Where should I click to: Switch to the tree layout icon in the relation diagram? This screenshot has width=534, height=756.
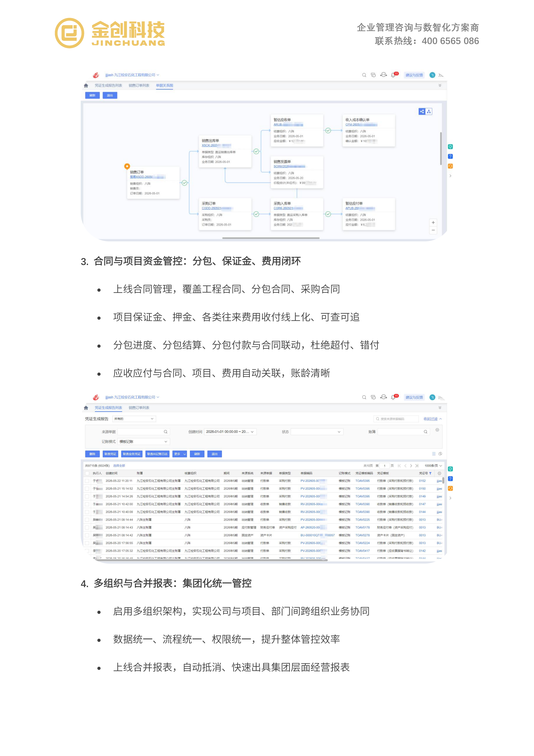click(x=429, y=112)
